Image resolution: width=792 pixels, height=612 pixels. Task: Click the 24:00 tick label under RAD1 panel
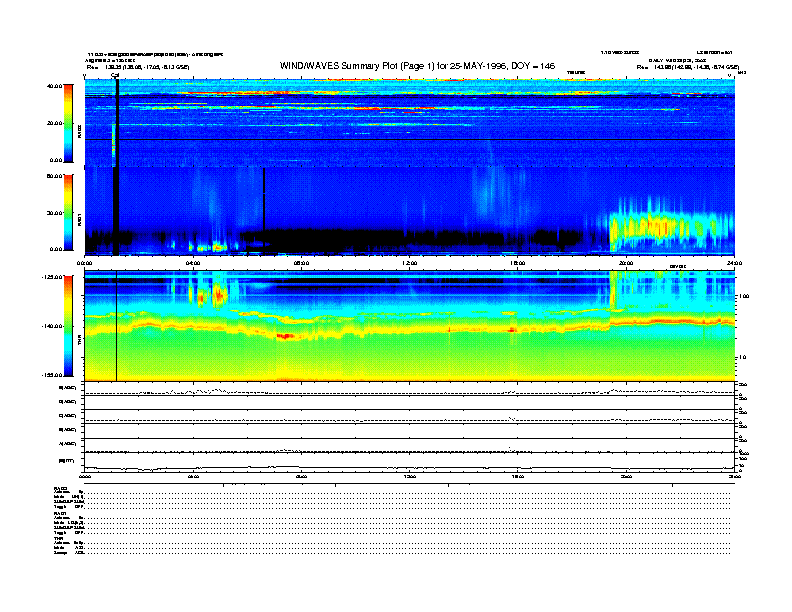coord(734,263)
